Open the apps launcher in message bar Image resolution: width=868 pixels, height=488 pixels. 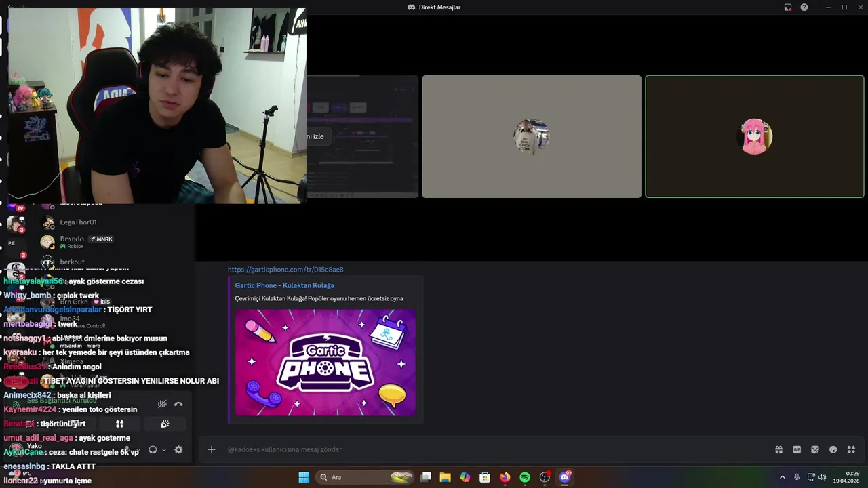click(852, 449)
